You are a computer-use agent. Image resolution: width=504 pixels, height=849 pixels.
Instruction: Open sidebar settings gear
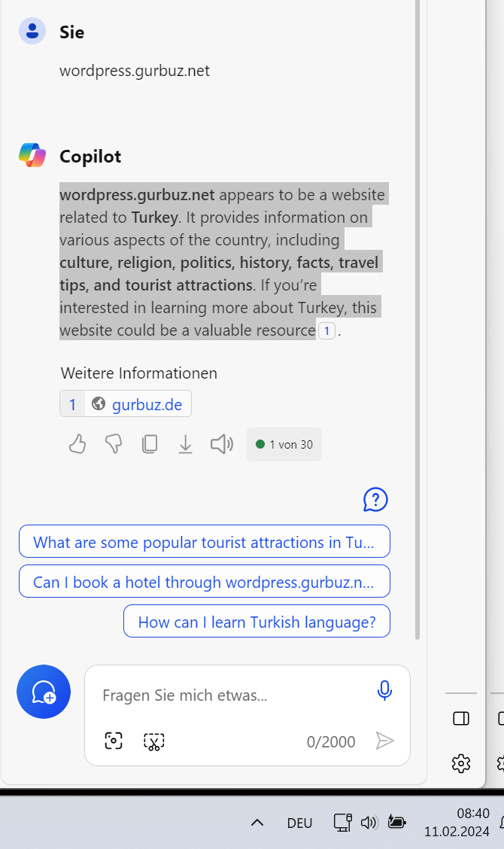tap(461, 763)
